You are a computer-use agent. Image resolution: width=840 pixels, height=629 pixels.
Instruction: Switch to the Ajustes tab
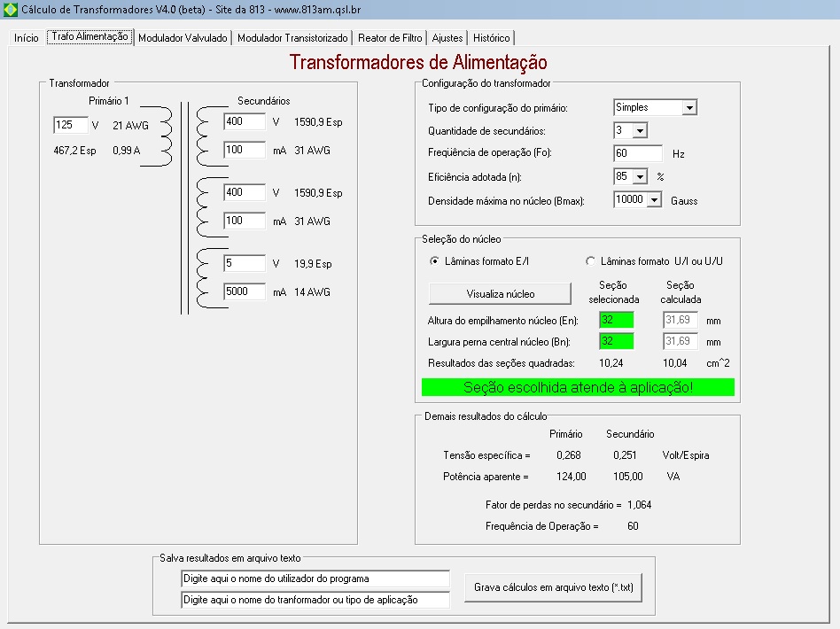[447, 38]
